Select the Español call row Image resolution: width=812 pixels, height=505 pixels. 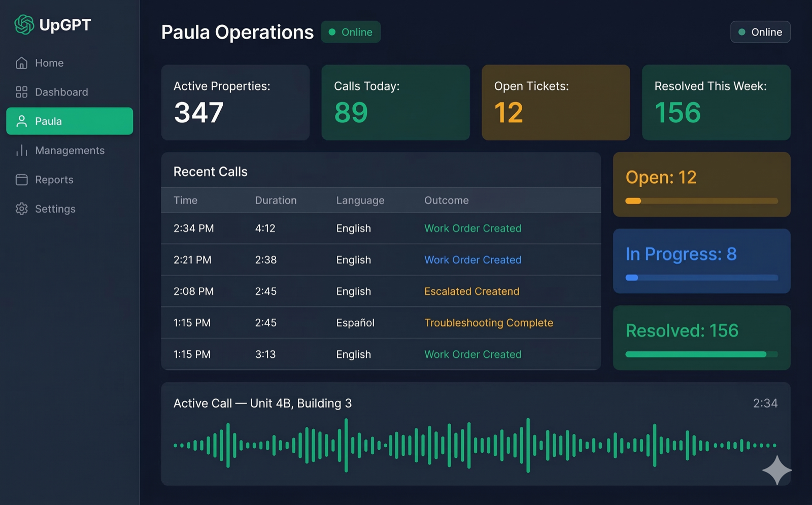tap(381, 323)
